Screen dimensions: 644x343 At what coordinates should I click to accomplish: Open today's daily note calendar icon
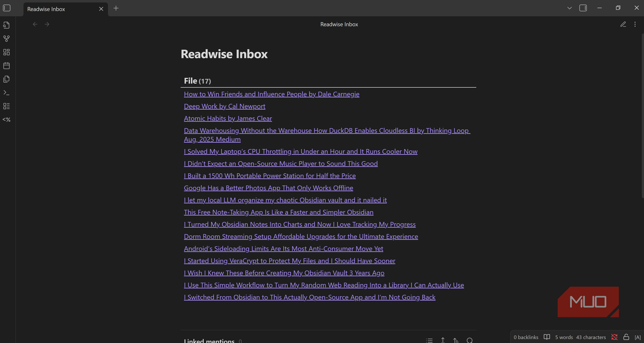[x=7, y=65]
